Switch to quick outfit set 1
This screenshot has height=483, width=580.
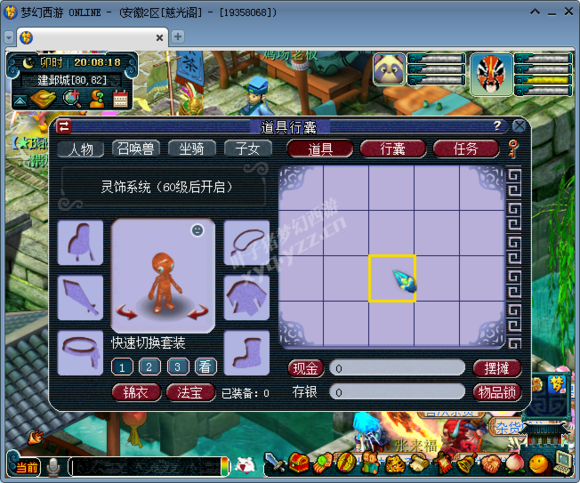[x=122, y=367]
